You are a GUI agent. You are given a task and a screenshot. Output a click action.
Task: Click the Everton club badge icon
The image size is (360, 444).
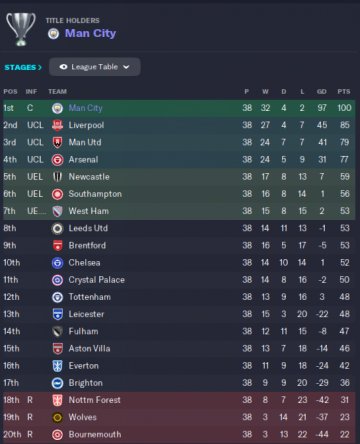click(57, 366)
